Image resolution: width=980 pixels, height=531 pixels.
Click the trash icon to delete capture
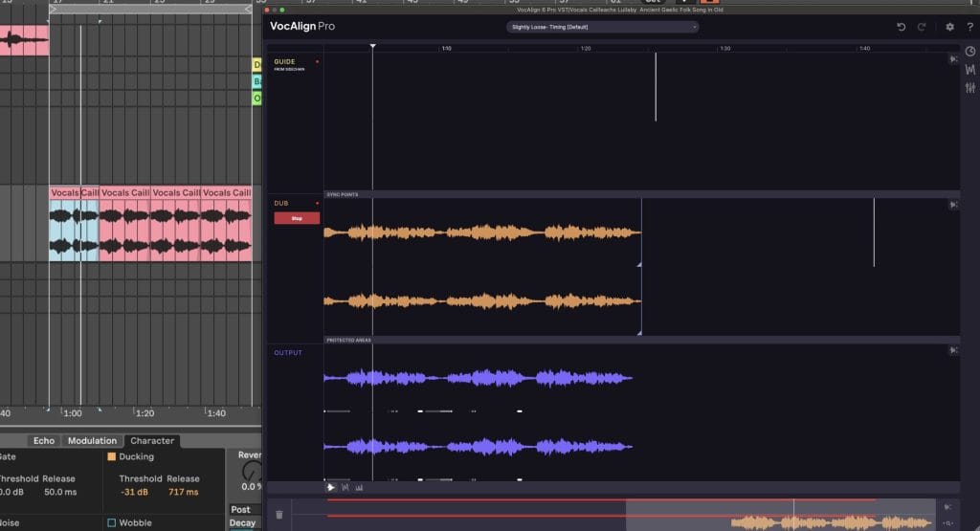(x=279, y=514)
